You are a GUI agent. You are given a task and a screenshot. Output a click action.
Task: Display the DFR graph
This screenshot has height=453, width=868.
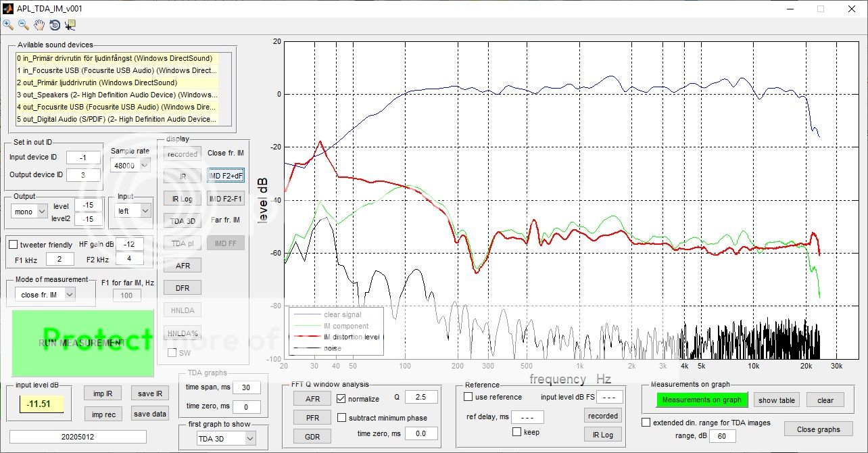coord(182,287)
